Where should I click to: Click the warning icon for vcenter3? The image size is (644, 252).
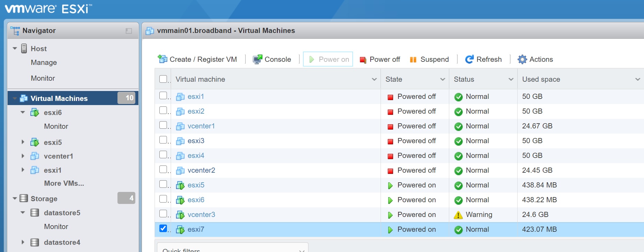(458, 215)
